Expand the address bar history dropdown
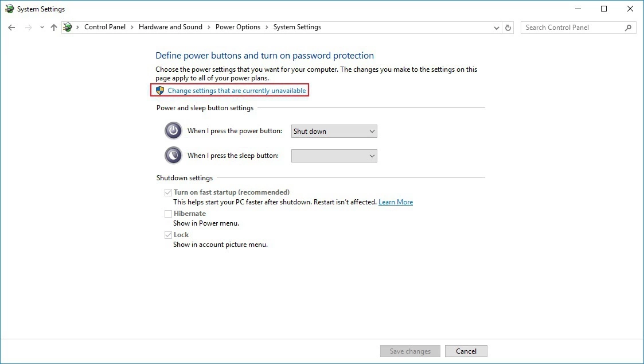644x364 pixels. click(497, 28)
